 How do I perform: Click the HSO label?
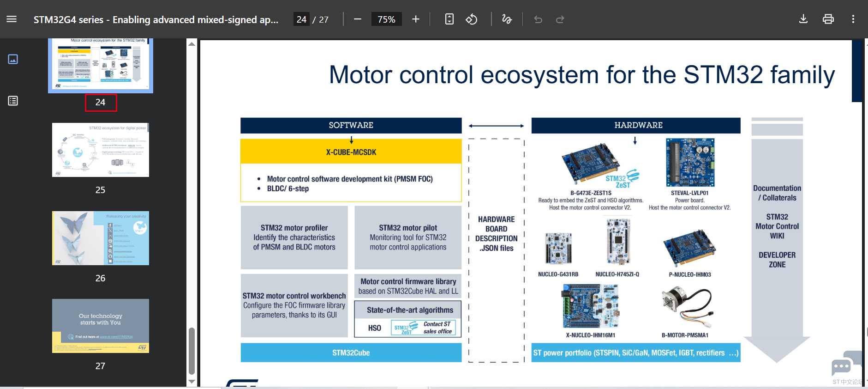(375, 328)
